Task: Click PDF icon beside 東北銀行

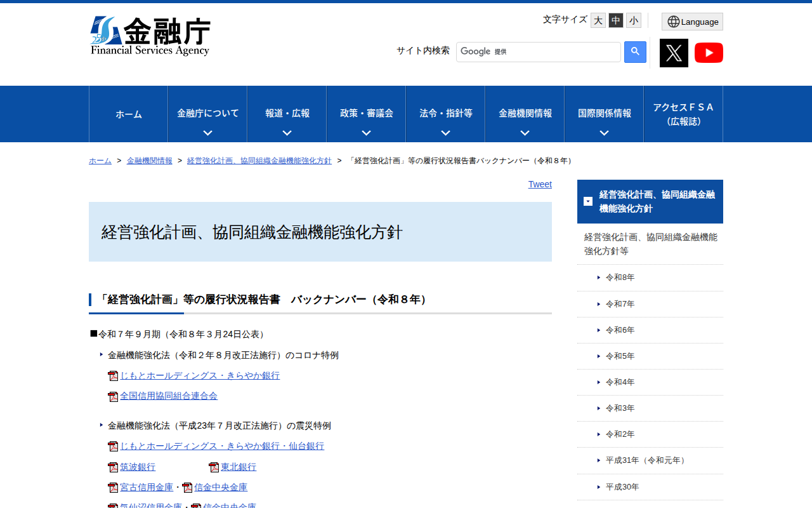Action: [214, 467]
